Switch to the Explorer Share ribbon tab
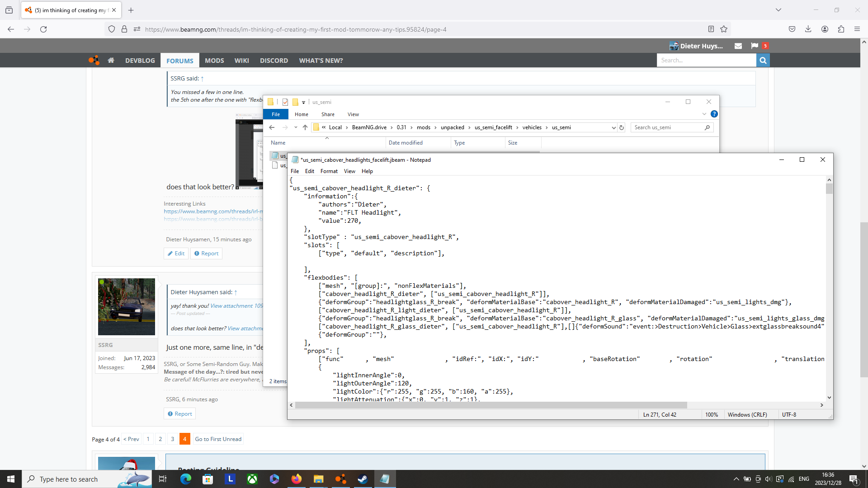The image size is (868, 488). click(328, 114)
